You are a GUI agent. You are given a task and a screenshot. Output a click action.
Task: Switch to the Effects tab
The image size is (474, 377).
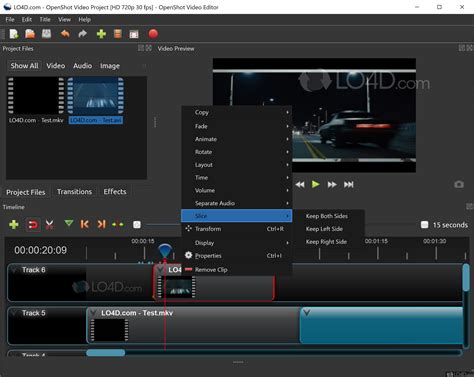pos(115,192)
